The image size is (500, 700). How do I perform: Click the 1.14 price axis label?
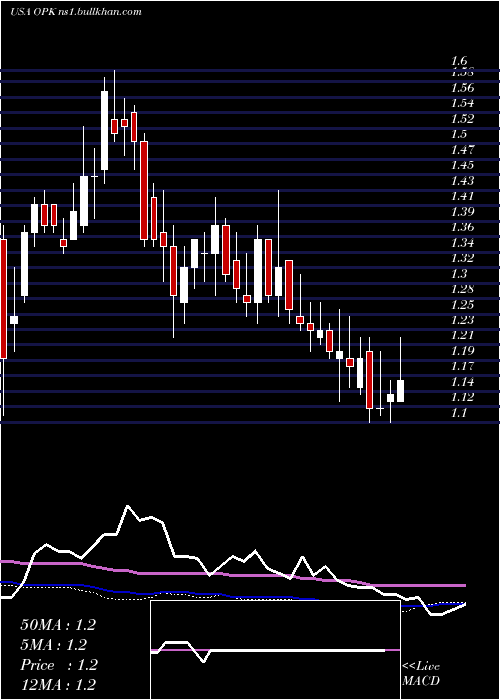click(463, 382)
